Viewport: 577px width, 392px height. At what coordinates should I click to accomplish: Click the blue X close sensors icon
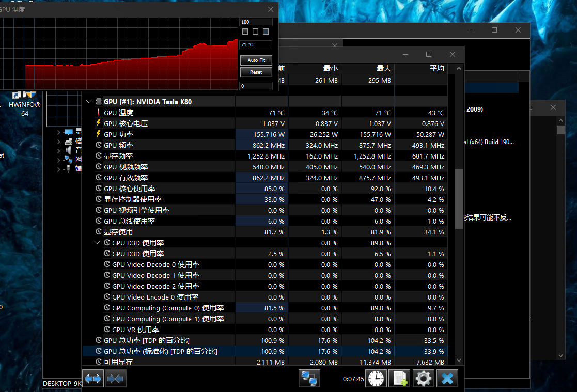click(447, 379)
